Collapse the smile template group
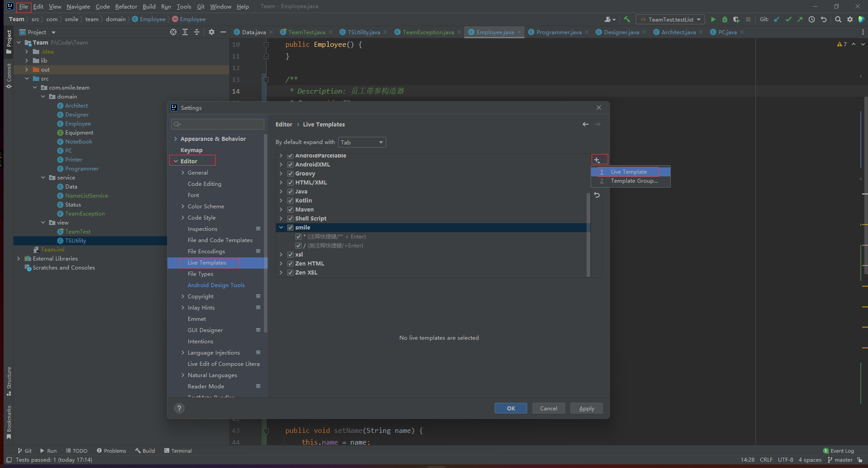Screen dimensions: 868x468 pos(281,227)
